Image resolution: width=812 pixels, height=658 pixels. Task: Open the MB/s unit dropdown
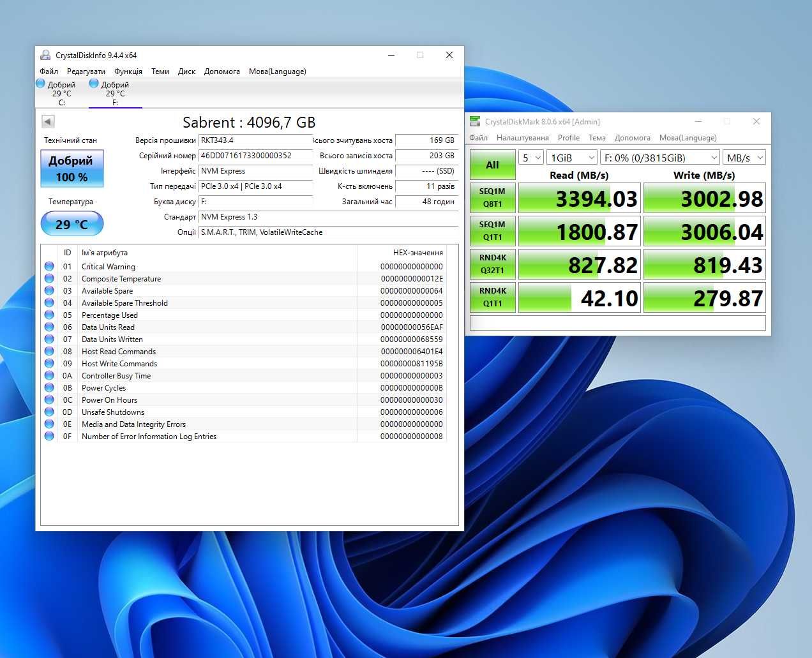[744, 158]
